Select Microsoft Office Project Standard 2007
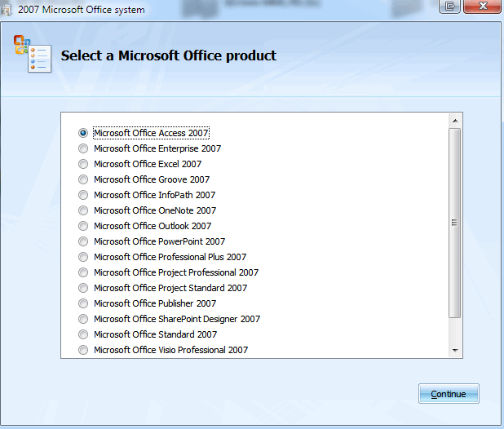 pos(83,288)
